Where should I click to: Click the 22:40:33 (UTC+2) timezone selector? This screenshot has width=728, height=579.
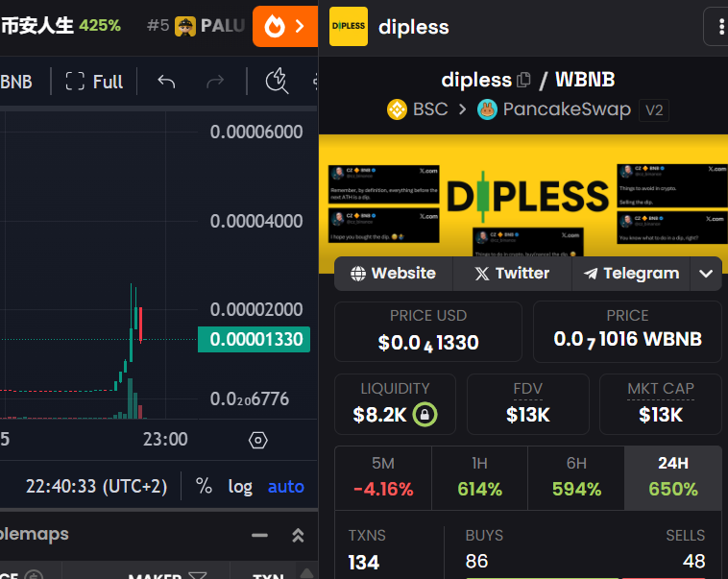pos(96,487)
